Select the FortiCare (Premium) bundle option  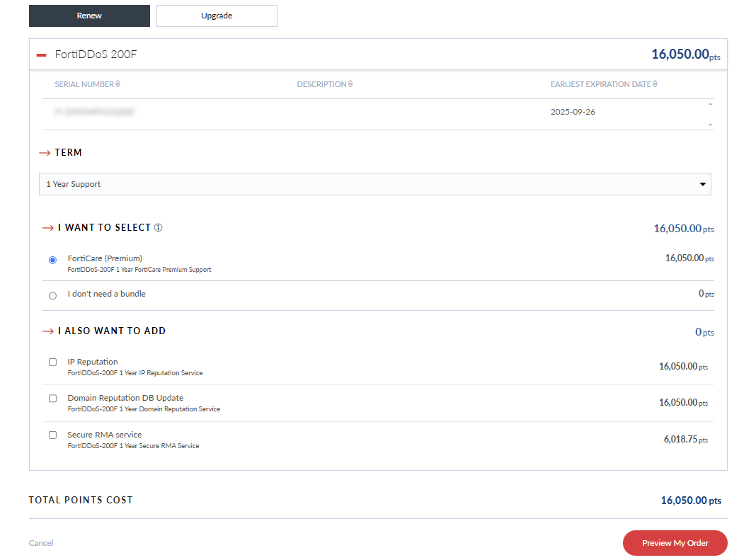click(52, 260)
